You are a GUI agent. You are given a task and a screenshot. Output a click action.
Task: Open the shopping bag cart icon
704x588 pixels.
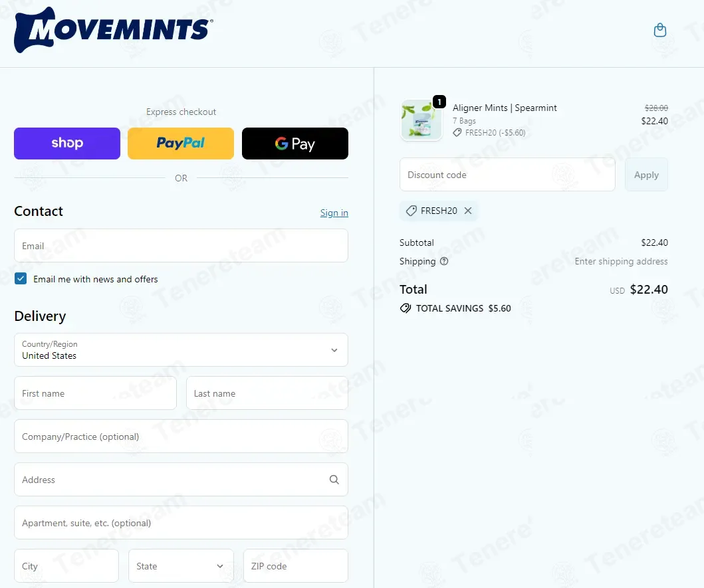tap(659, 30)
